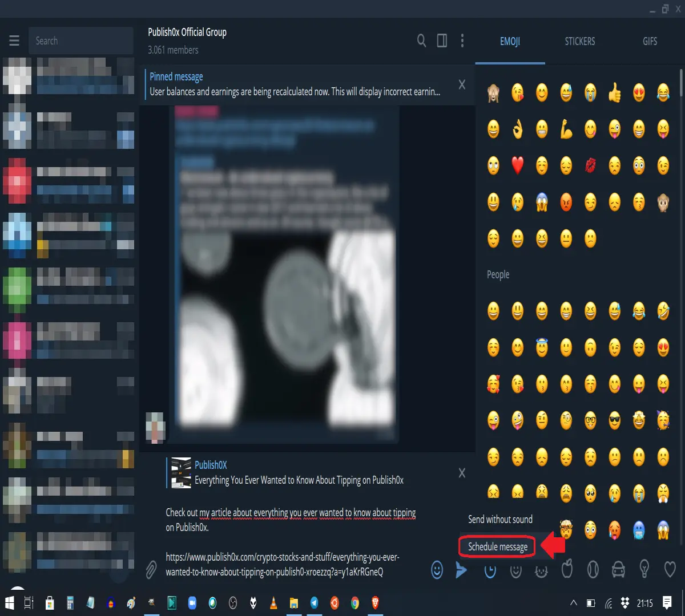Image resolution: width=685 pixels, height=616 pixels.
Task: Click into the message text box
Action: coord(291,542)
